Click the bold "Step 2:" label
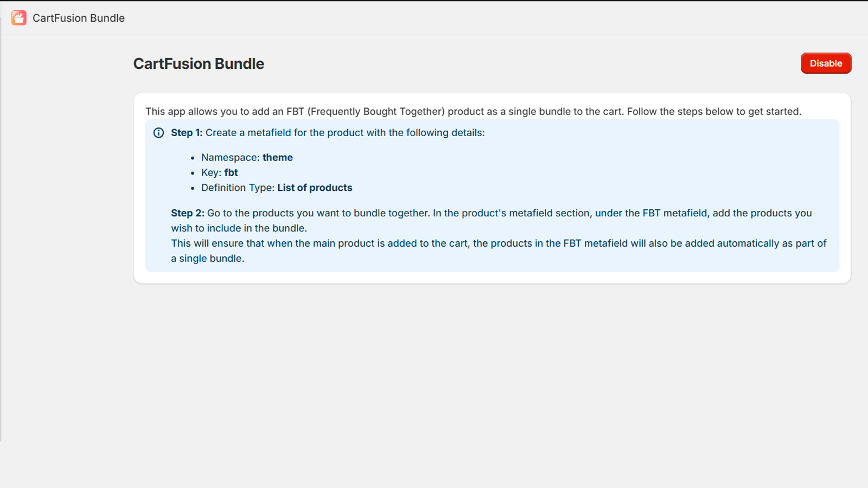868x488 pixels. click(187, 213)
